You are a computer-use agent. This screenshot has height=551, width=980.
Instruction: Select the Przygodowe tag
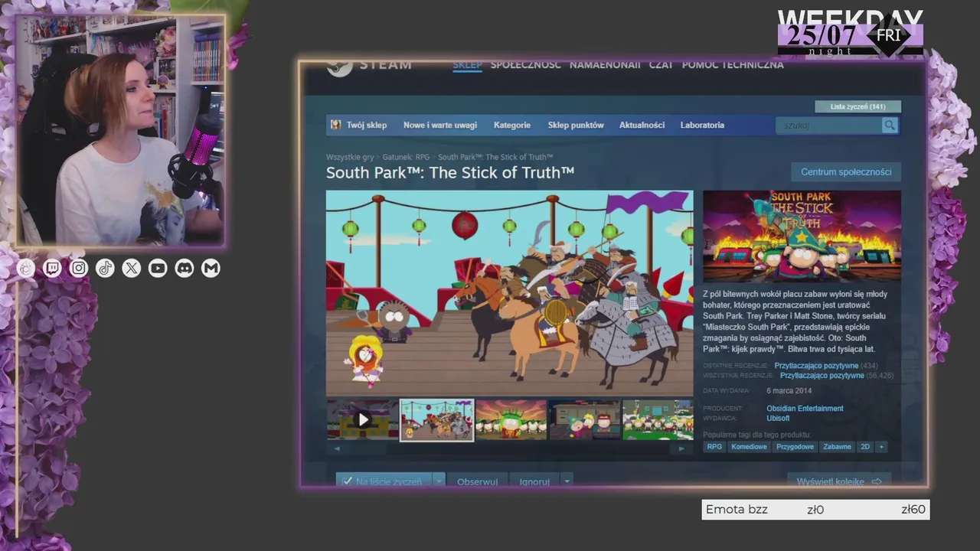pos(795,447)
